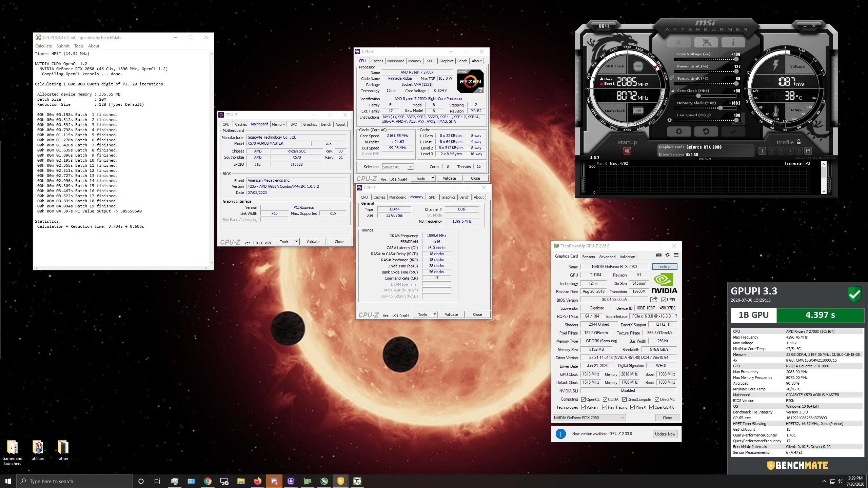This screenshot has width=868, height=488.
Task: Open the Afterburner settings gear button
Action: click(x=679, y=131)
